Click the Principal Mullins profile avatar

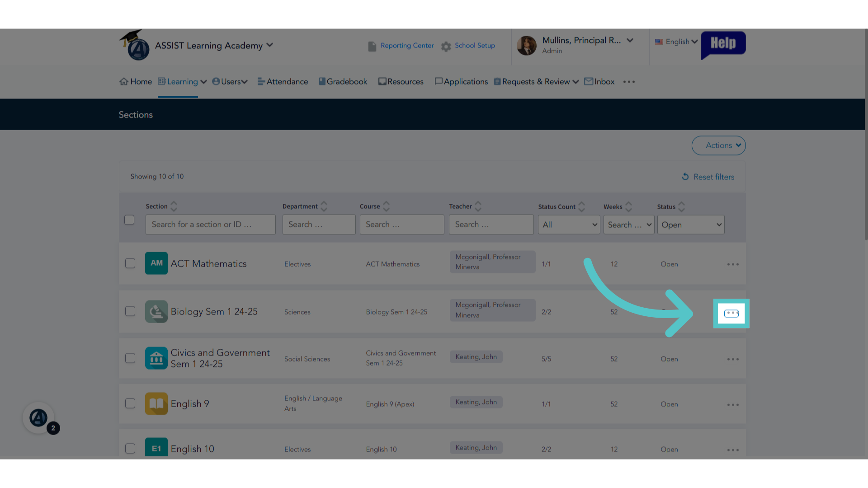[527, 46]
